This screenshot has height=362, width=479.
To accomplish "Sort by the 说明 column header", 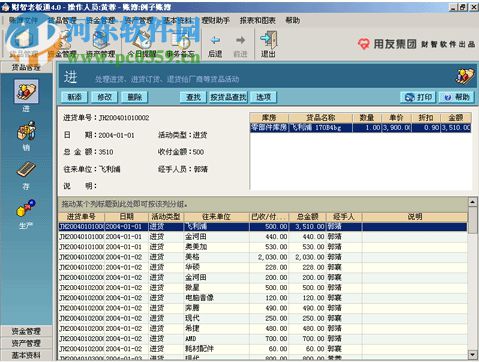I will pyautogui.click(x=415, y=217).
